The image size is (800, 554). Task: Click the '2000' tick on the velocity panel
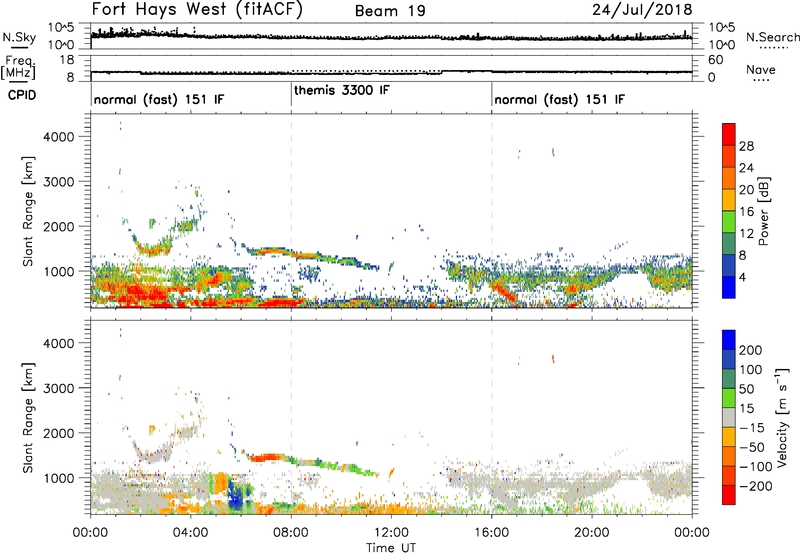tap(58, 433)
